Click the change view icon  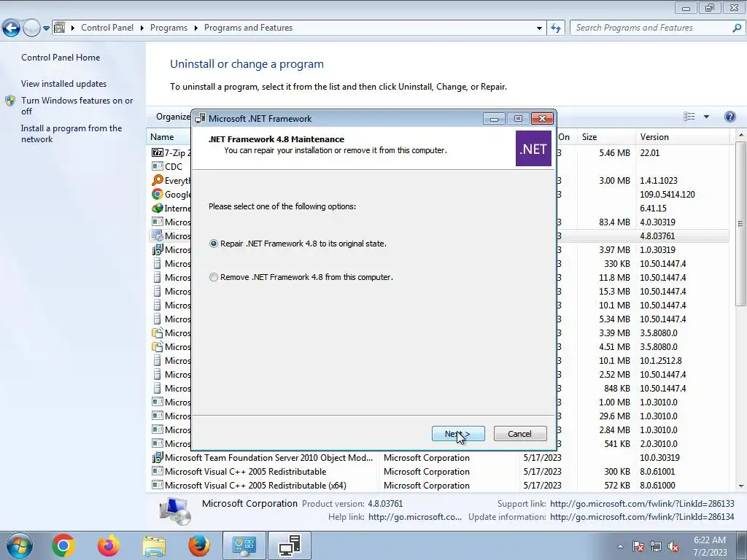[x=689, y=117]
